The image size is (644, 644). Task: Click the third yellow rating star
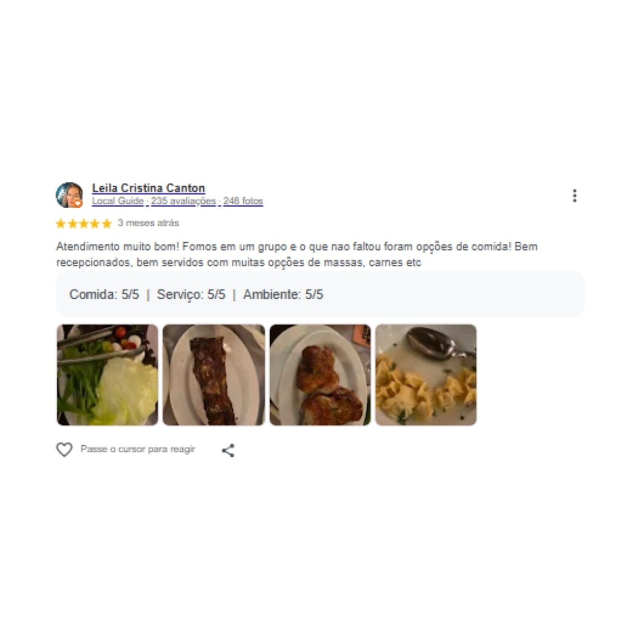(x=84, y=223)
